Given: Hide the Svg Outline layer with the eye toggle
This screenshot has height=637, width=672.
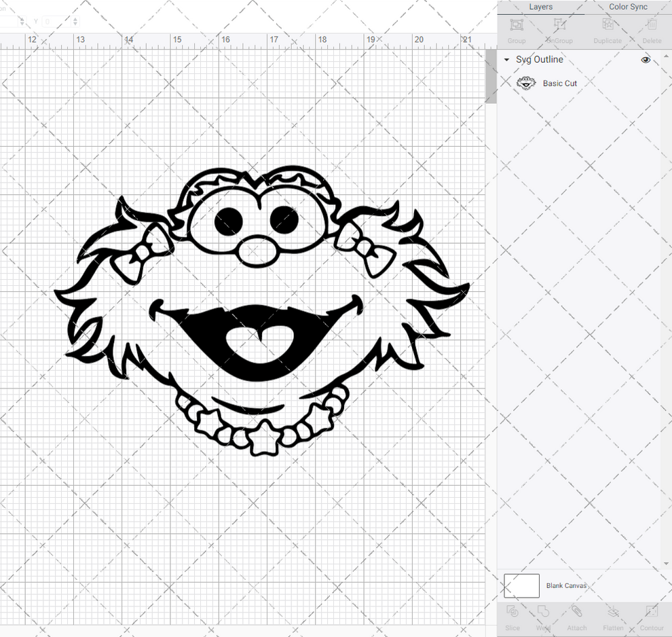Looking at the screenshot, I should (646, 60).
